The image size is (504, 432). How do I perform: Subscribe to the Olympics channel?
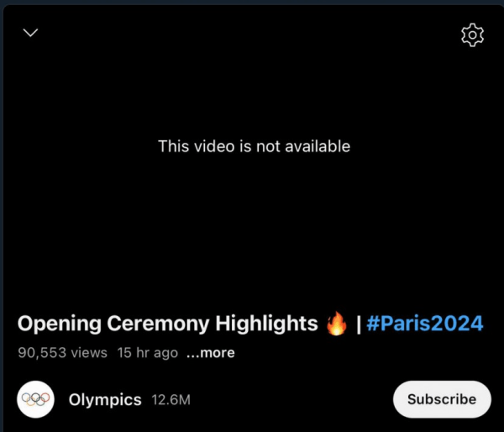tap(442, 399)
